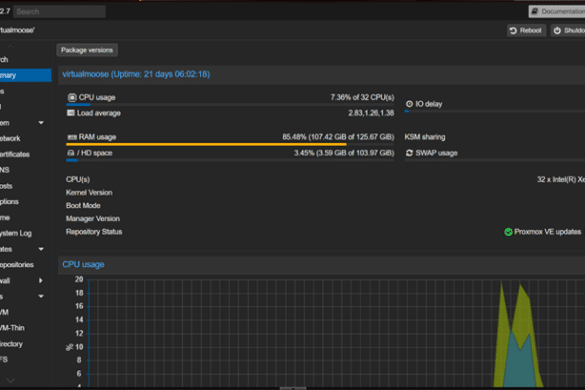Click the Documentation book icon
585x390 pixels.
[x=534, y=12]
